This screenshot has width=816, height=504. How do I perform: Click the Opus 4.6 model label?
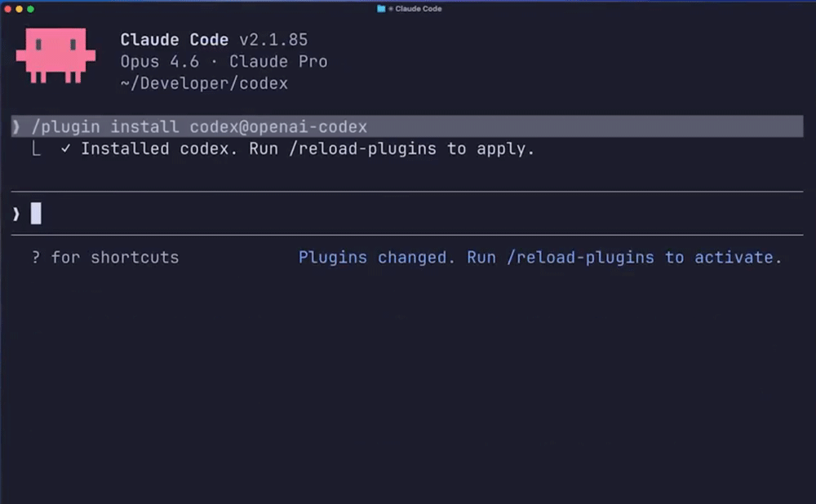tap(160, 62)
